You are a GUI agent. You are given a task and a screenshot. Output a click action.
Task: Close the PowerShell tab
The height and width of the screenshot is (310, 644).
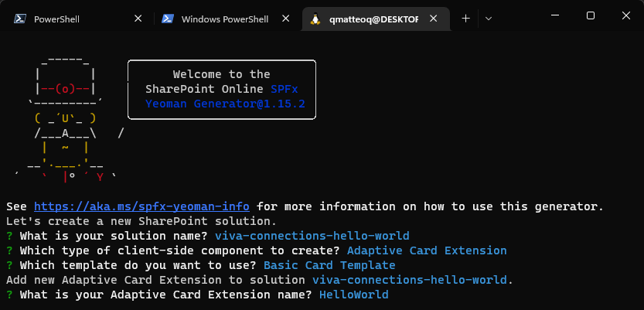(138, 19)
